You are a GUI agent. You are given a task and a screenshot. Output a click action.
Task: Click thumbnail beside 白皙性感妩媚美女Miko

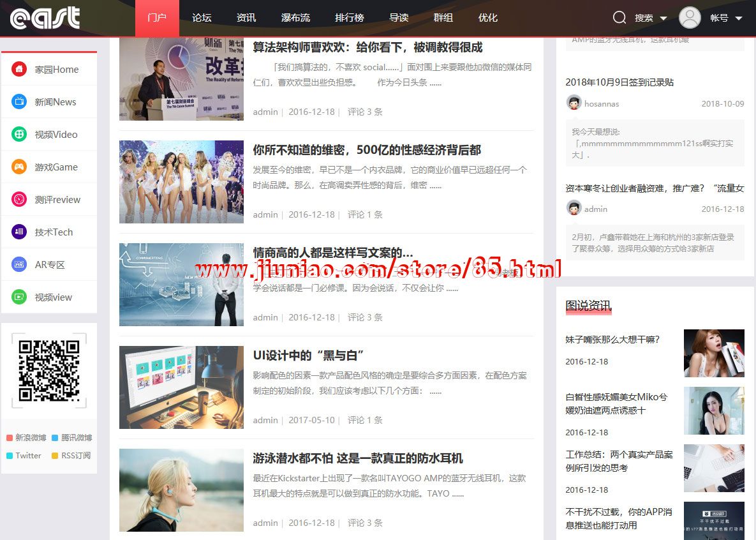pos(714,410)
